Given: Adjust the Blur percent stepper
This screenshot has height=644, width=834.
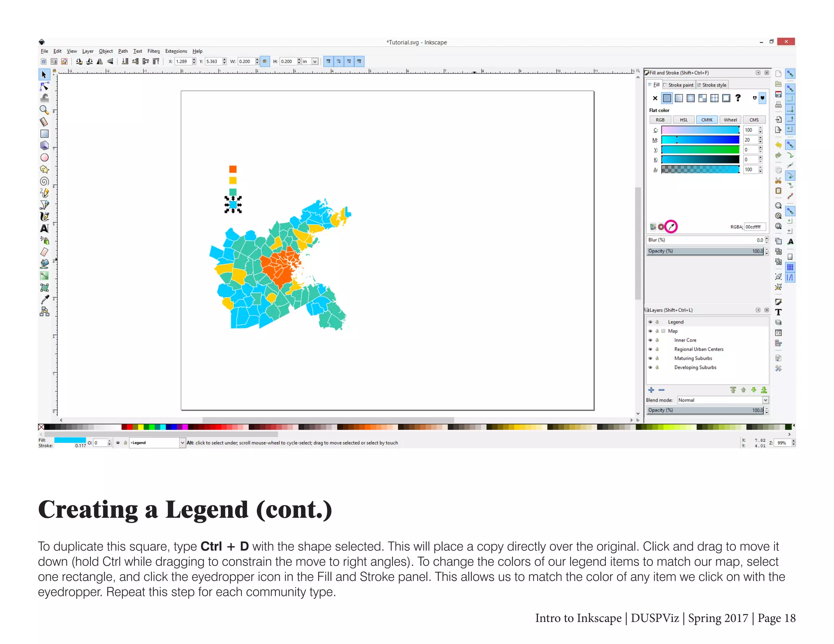Looking at the screenshot, I should click(x=767, y=240).
